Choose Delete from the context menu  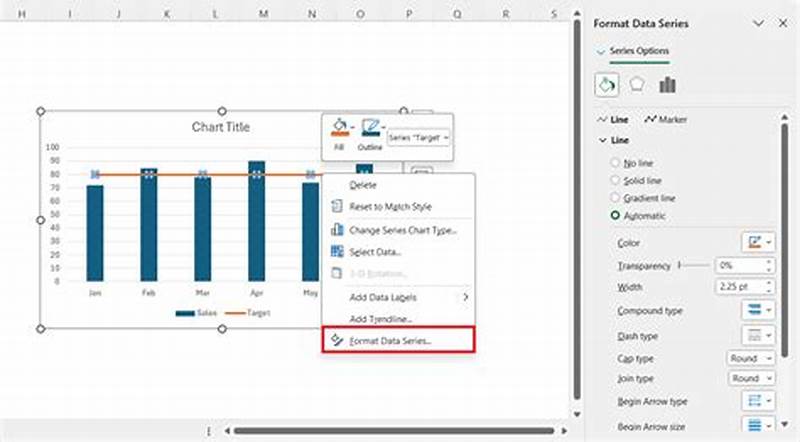398,185
